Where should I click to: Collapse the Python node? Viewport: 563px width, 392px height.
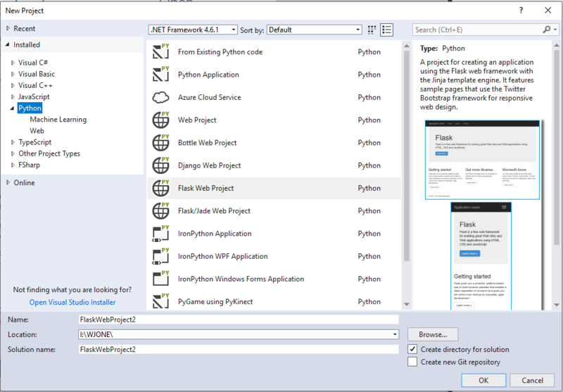(13, 108)
